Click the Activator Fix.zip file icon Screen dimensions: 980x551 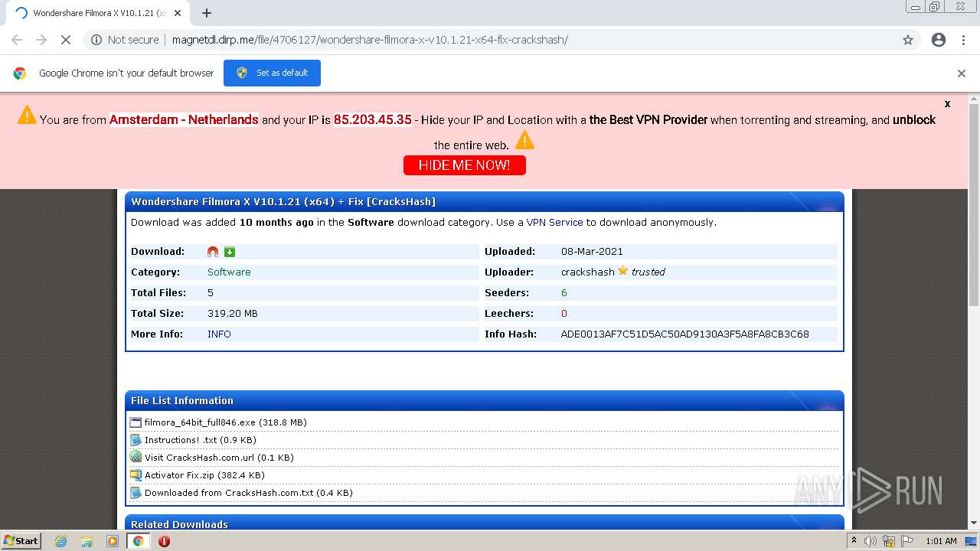pyautogui.click(x=136, y=475)
